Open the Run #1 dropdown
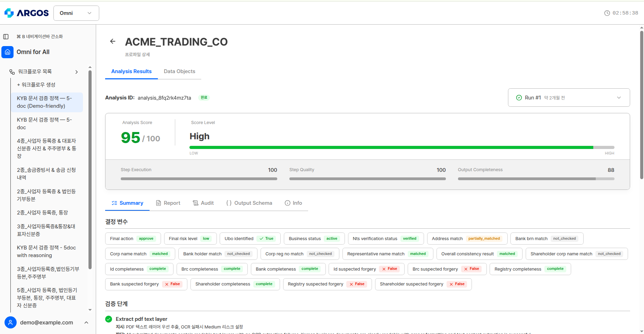 pyautogui.click(x=569, y=98)
